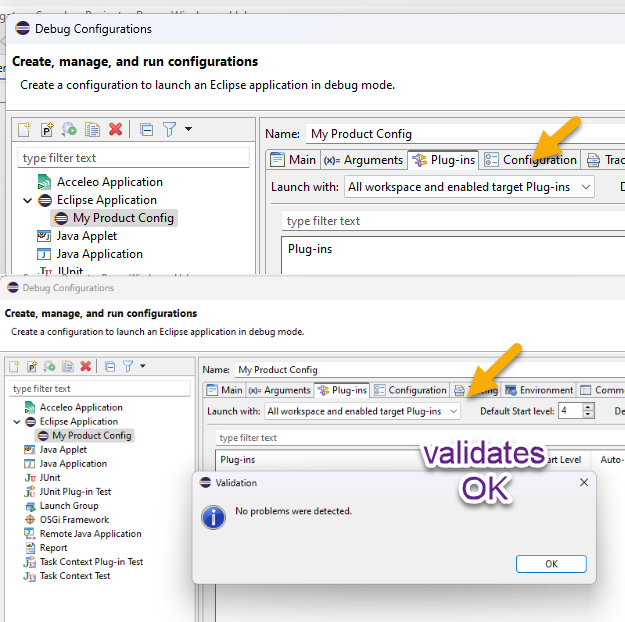Click OK in Validation dialog
Image resolution: width=625 pixels, height=622 pixels.
551,564
